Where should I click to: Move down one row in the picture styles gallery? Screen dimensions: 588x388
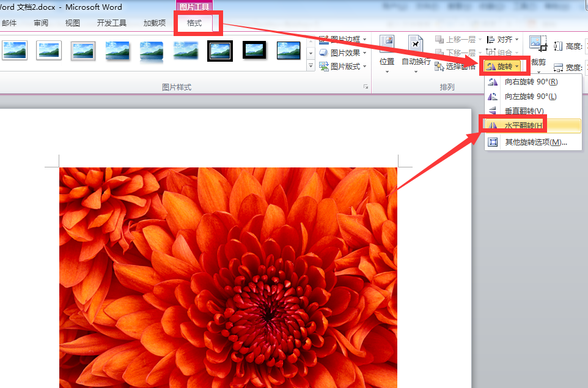(x=311, y=54)
